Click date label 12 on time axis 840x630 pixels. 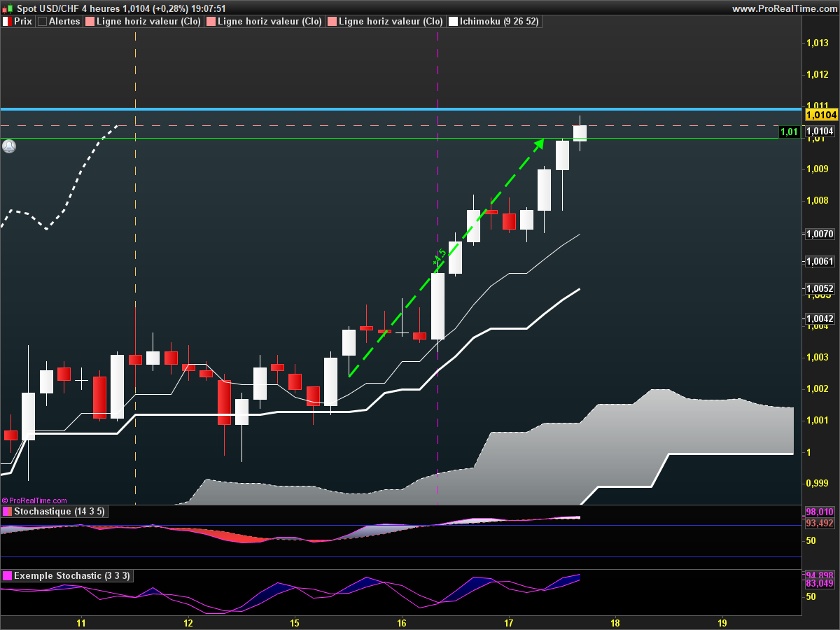click(x=188, y=622)
